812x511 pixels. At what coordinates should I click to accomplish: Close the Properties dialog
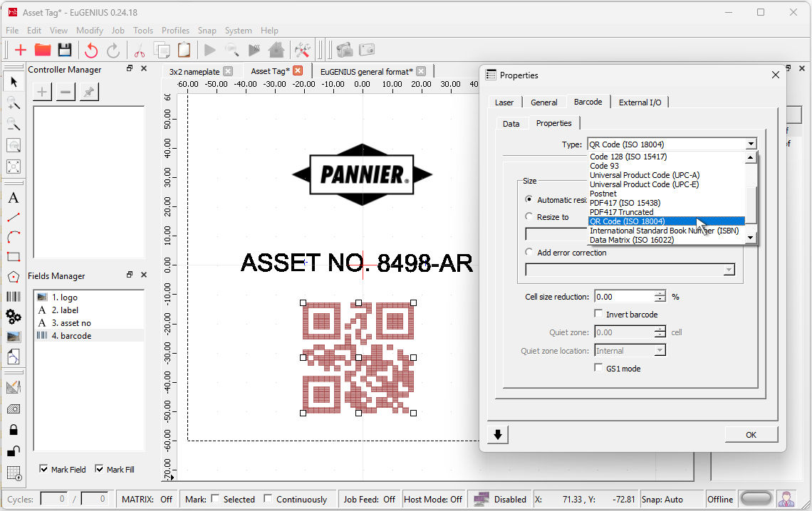[x=775, y=75]
